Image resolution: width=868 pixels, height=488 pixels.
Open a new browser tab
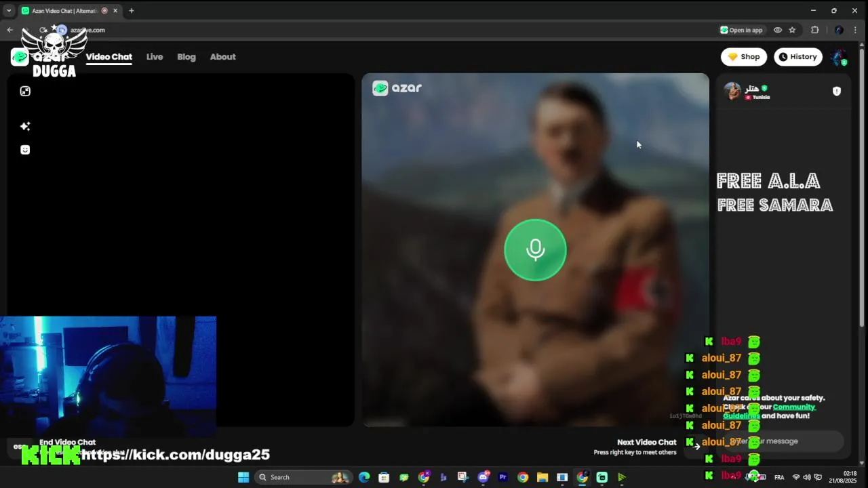coord(132,11)
